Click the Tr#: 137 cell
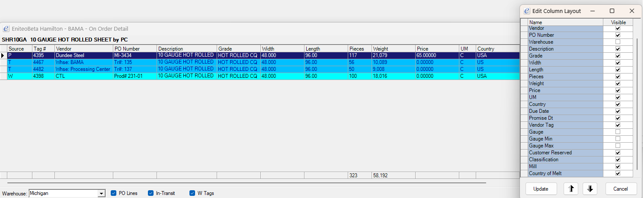Image resolution: width=644 pixels, height=198 pixels. 135,69
